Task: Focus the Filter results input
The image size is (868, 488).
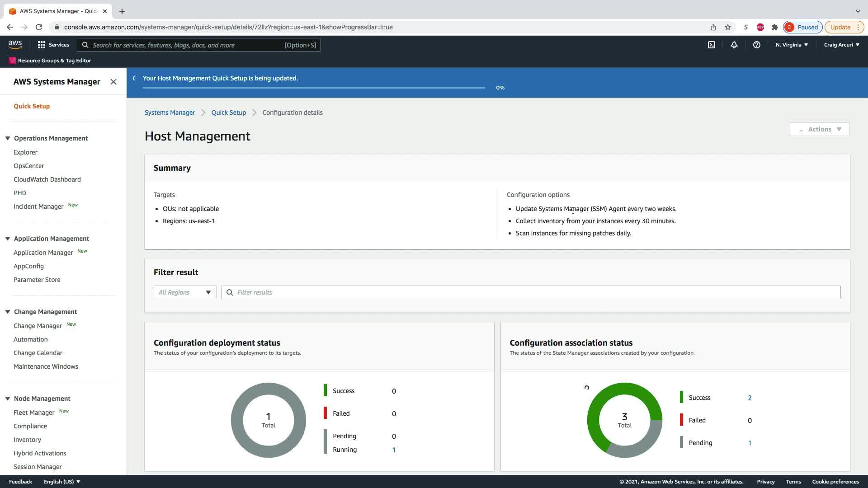Action: click(x=531, y=292)
